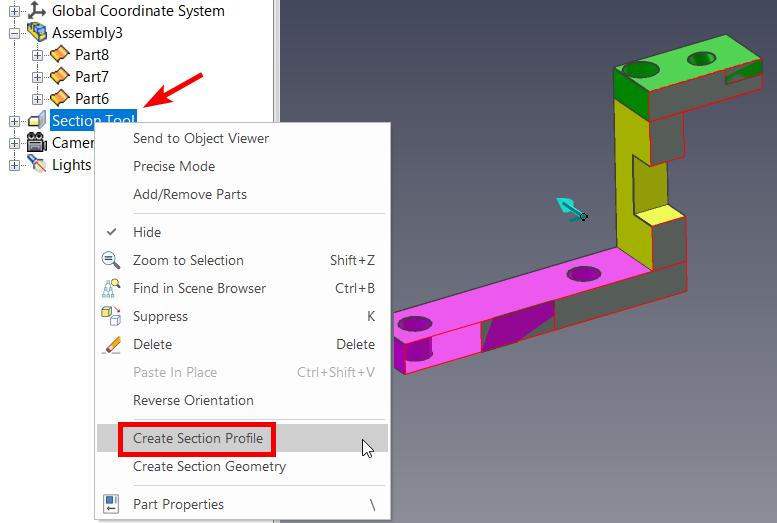
Task: Select the highlighted Section Tool item
Action: pos(94,120)
